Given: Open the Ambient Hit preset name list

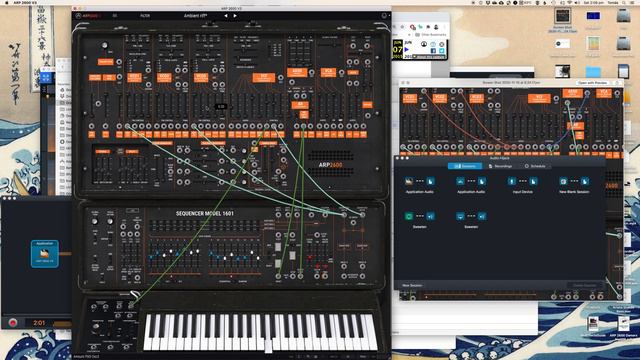Looking at the screenshot, I should (x=195, y=16).
